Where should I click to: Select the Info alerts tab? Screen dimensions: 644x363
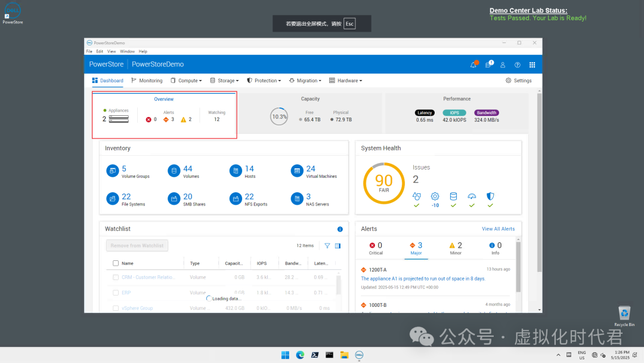point(496,248)
